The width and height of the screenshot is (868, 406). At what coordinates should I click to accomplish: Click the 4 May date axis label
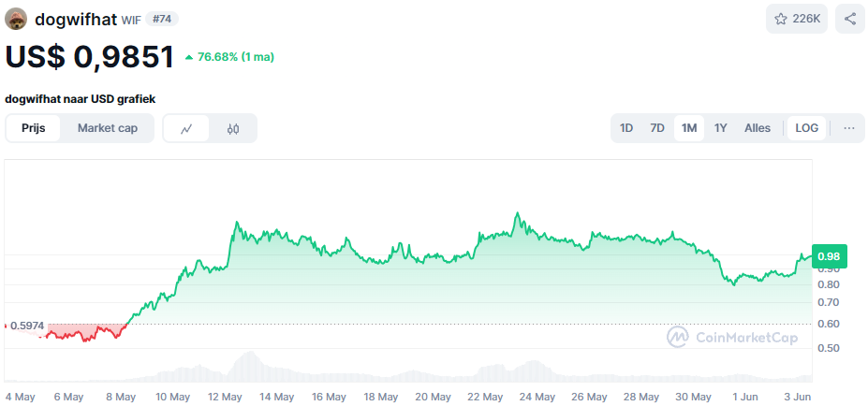(20, 397)
